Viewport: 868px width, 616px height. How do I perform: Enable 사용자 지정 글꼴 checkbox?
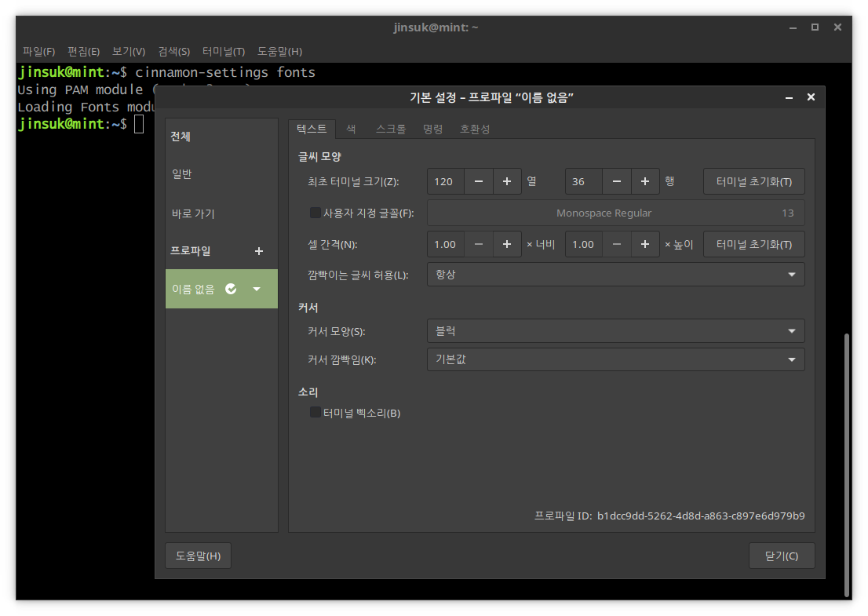(x=315, y=213)
